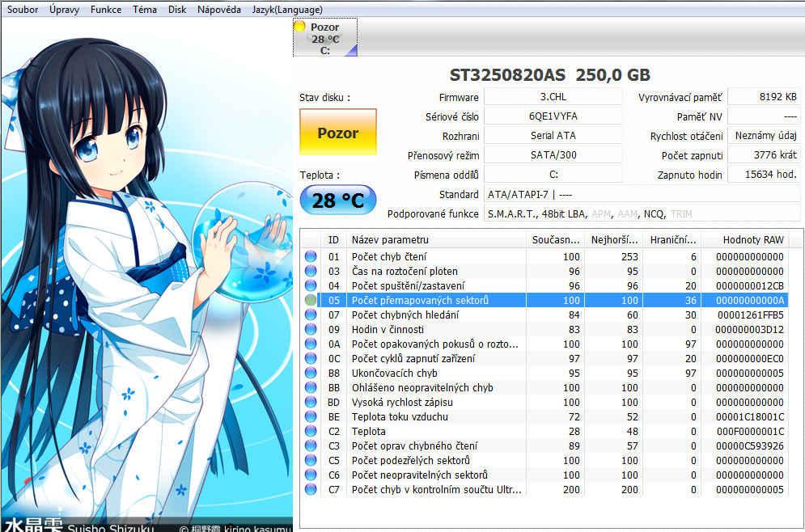Select the C: disk tab with Pozor status
This screenshot has height=532, width=805.
[325, 37]
